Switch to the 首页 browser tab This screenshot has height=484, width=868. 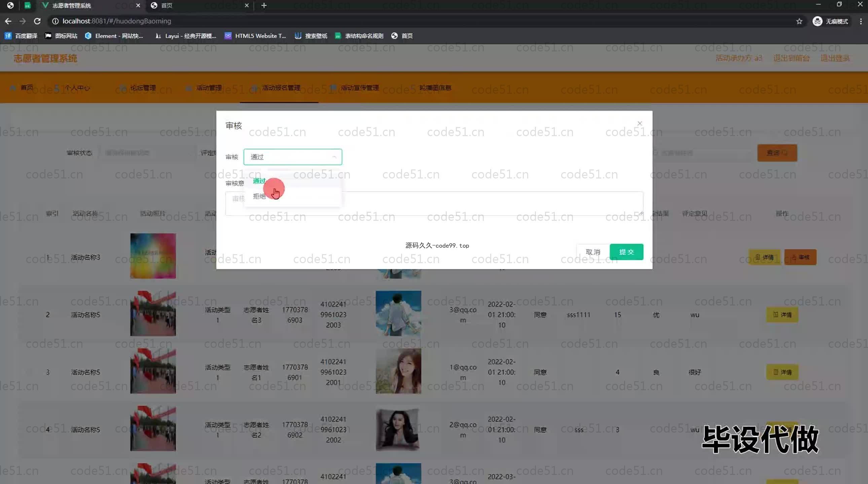click(x=199, y=5)
